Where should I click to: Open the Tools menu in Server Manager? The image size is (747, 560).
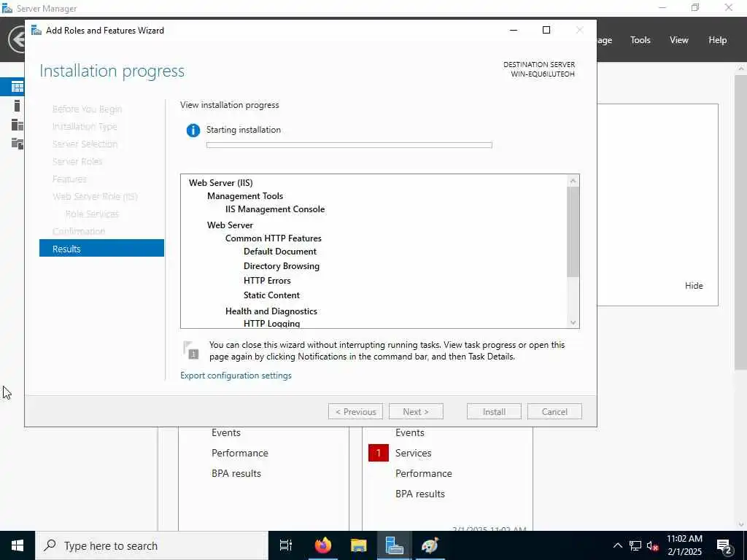point(640,40)
